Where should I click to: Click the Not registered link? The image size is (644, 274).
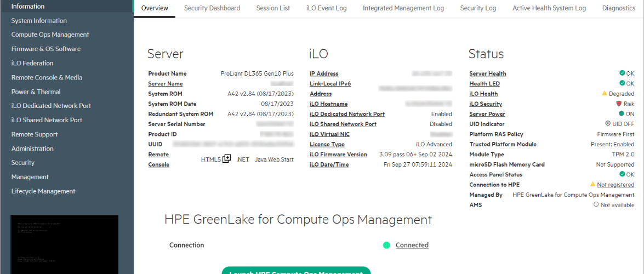pos(615,185)
